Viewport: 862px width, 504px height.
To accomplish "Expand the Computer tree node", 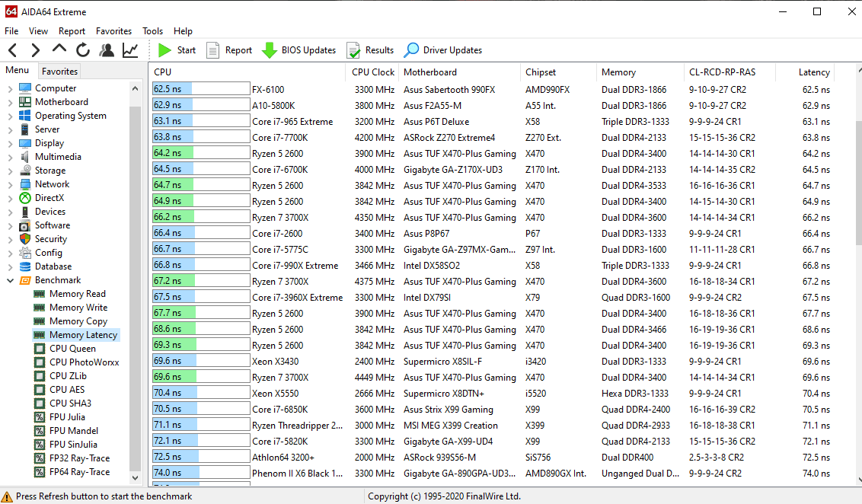I will coord(10,88).
